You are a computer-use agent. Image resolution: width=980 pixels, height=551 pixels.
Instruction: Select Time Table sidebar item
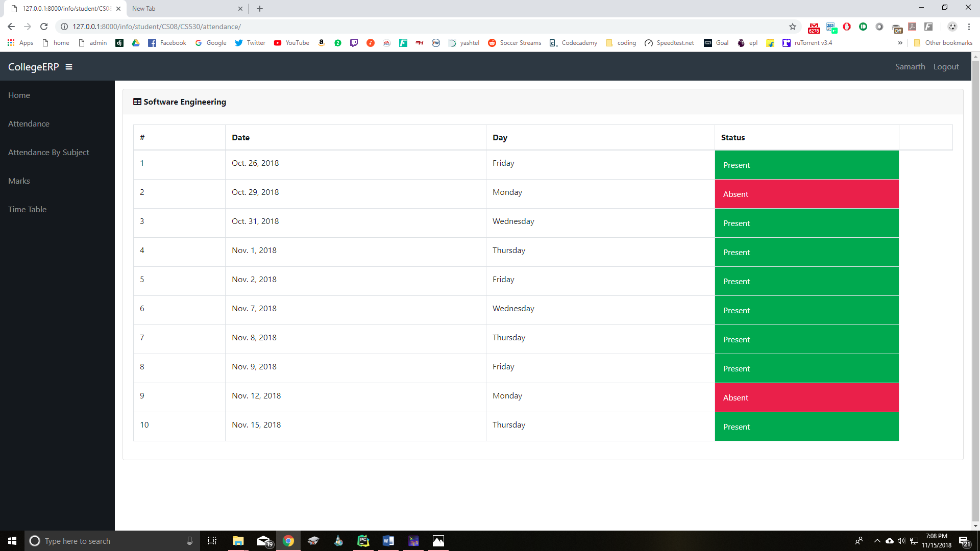coord(27,210)
